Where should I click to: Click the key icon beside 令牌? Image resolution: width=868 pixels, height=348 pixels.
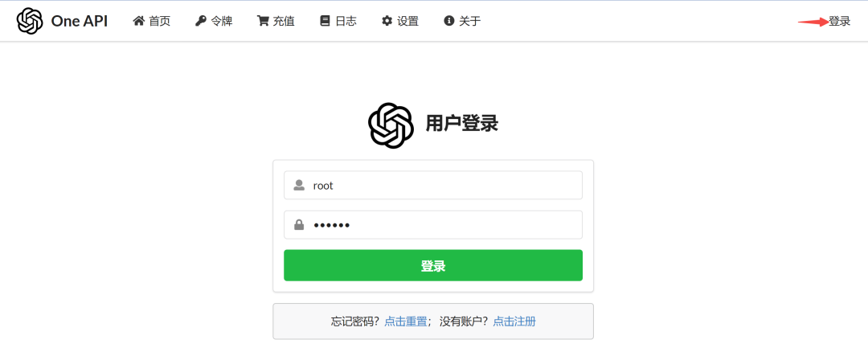click(200, 21)
